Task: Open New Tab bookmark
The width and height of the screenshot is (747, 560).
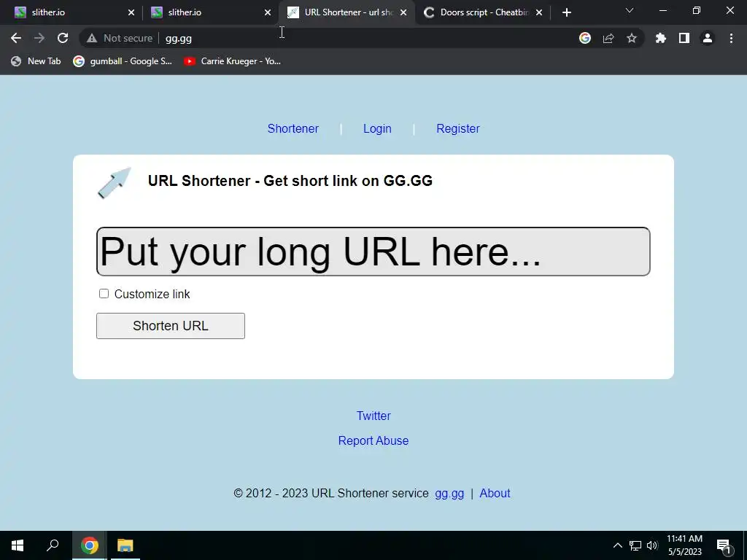Action: [x=36, y=61]
